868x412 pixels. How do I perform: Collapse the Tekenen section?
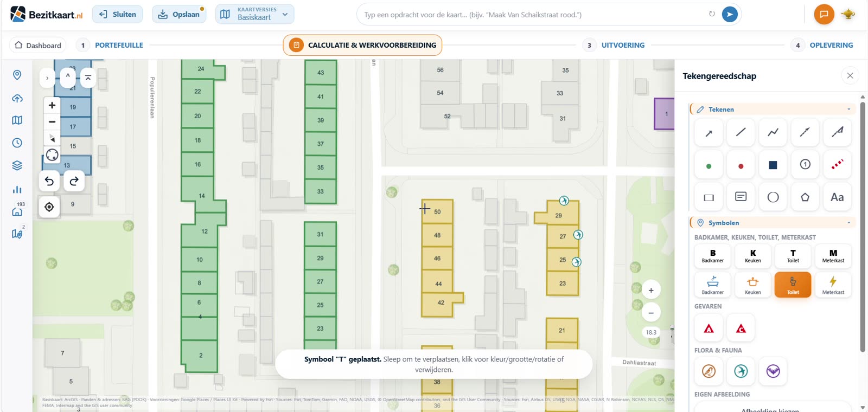[x=773, y=109]
